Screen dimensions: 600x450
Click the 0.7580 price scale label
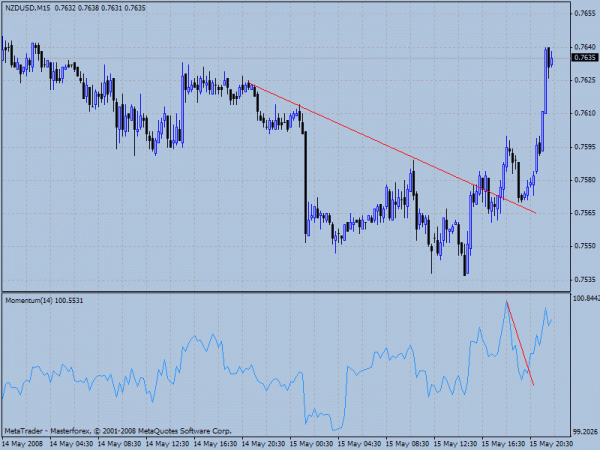585,179
